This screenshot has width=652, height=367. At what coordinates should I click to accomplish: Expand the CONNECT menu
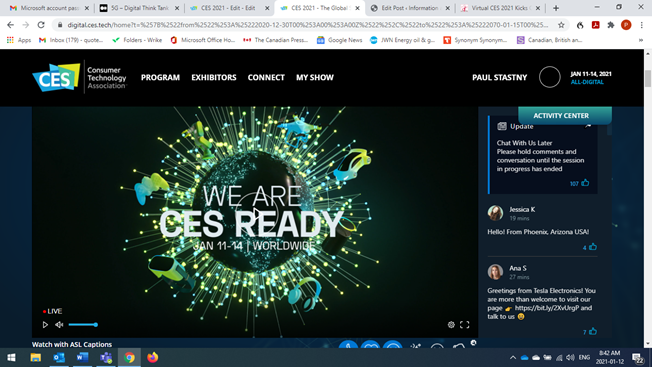pyautogui.click(x=266, y=77)
